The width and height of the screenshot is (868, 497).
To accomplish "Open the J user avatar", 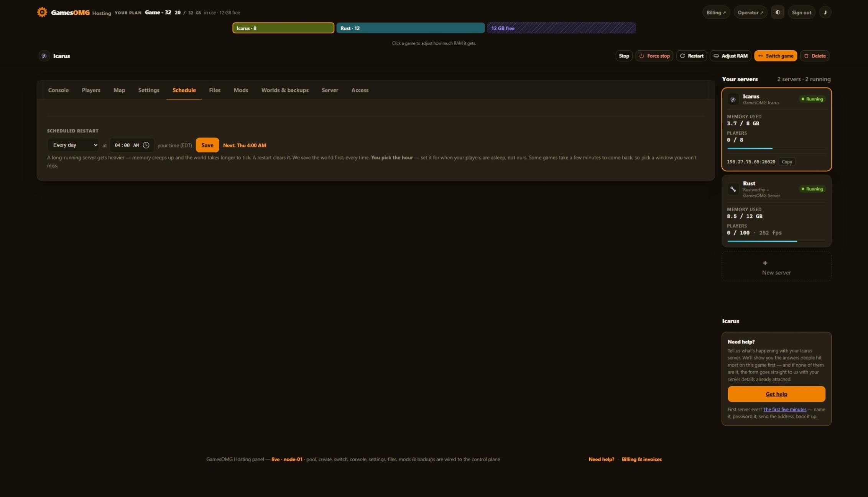I will click(825, 12).
